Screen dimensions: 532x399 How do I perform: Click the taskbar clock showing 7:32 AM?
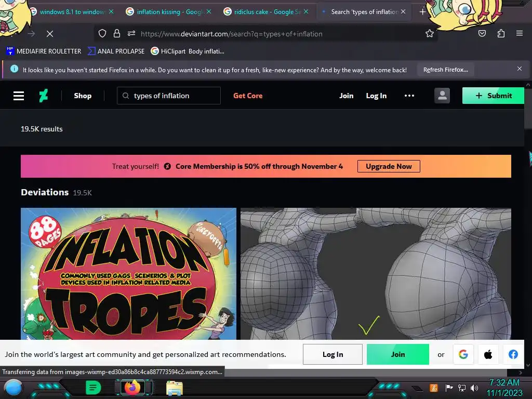504,388
